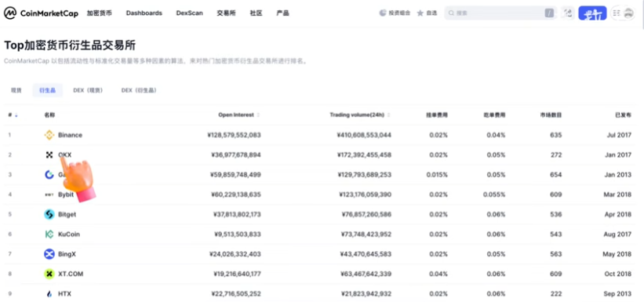Open the Binance exchange link

pos(71,135)
